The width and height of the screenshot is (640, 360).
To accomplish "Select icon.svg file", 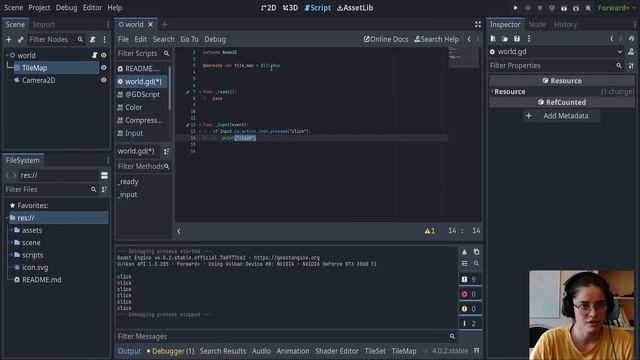I will coord(35,267).
